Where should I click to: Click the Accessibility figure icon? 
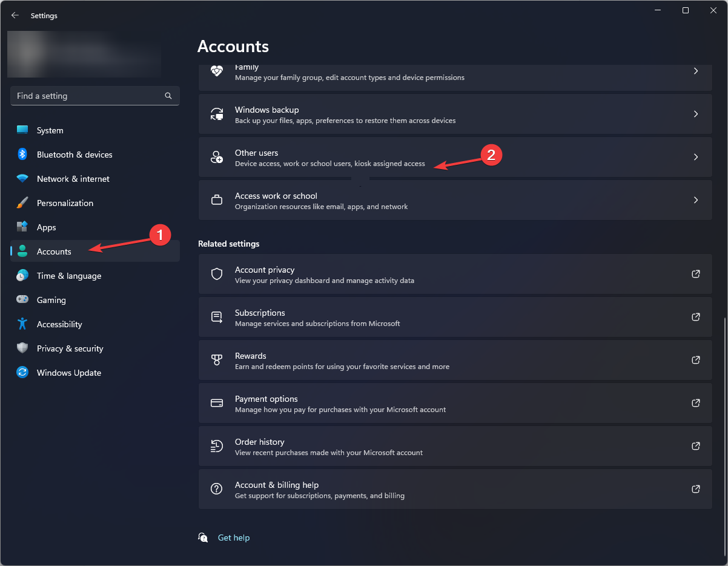tap(22, 324)
